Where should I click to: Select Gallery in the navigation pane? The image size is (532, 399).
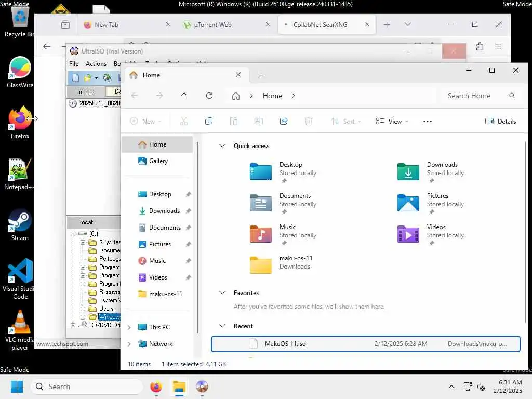[x=158, y=161]
